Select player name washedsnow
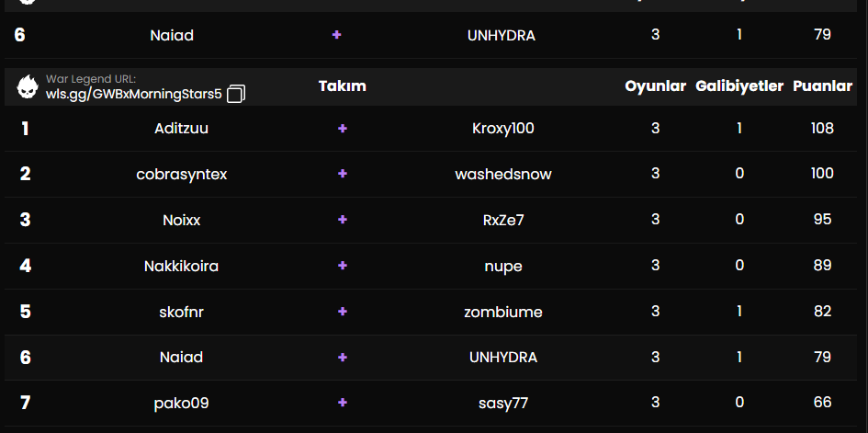The height and width of the screenshot is (433, 868). (x=503, y=175)
